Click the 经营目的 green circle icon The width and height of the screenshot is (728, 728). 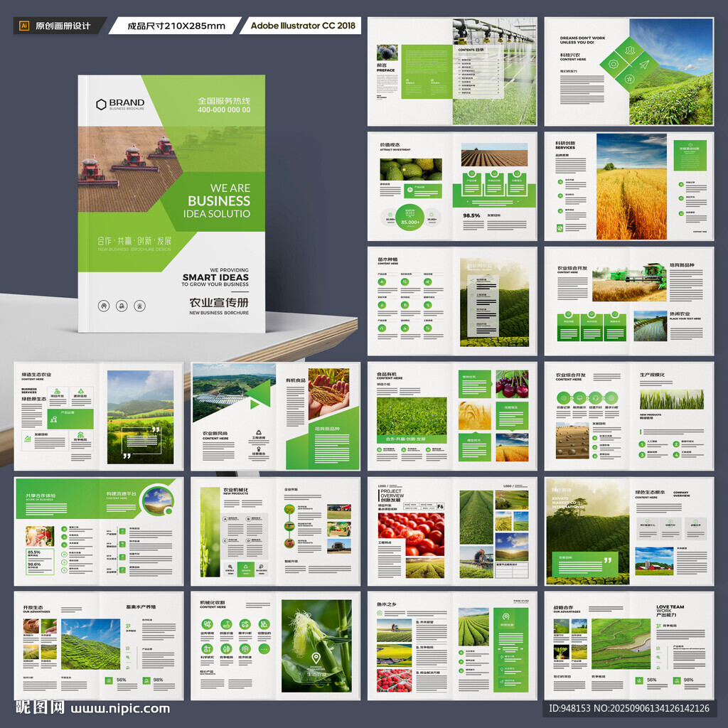264,624
